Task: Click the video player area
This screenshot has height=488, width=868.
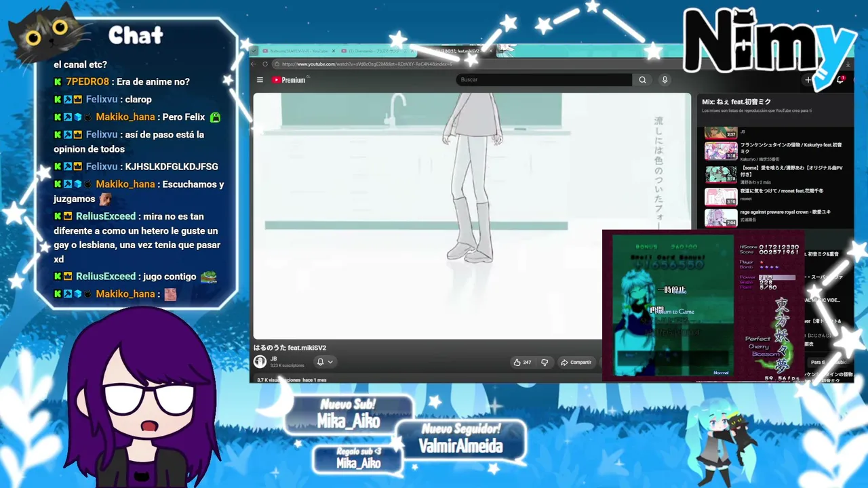Action: tap(472, 216)
